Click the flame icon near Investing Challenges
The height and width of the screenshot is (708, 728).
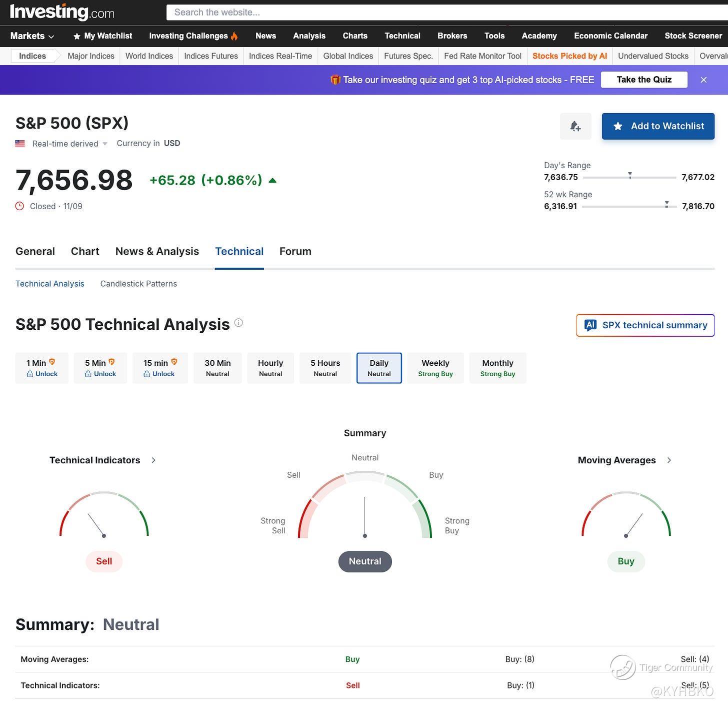(234, 36)
